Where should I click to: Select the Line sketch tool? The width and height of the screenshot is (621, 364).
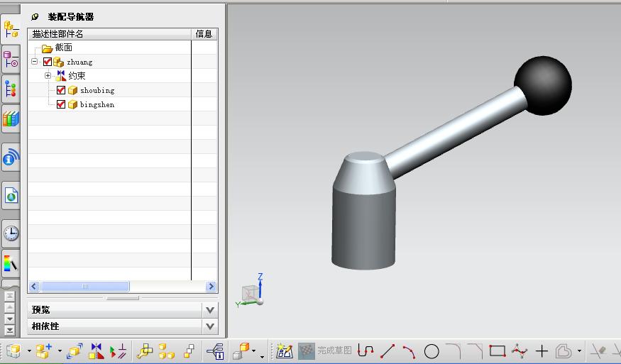pos(388,351)
